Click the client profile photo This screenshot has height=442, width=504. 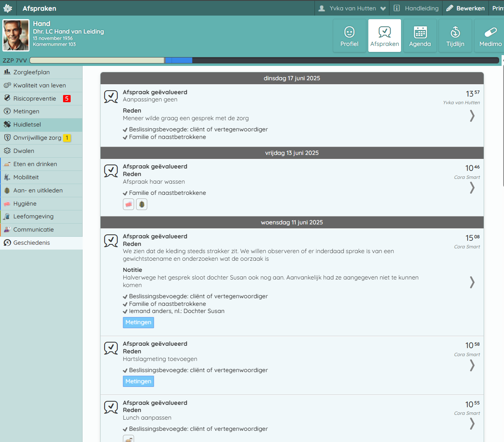16,36
